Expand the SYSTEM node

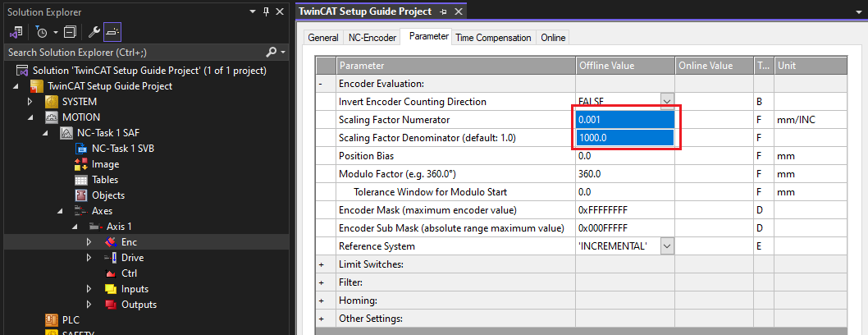point(31,102)
